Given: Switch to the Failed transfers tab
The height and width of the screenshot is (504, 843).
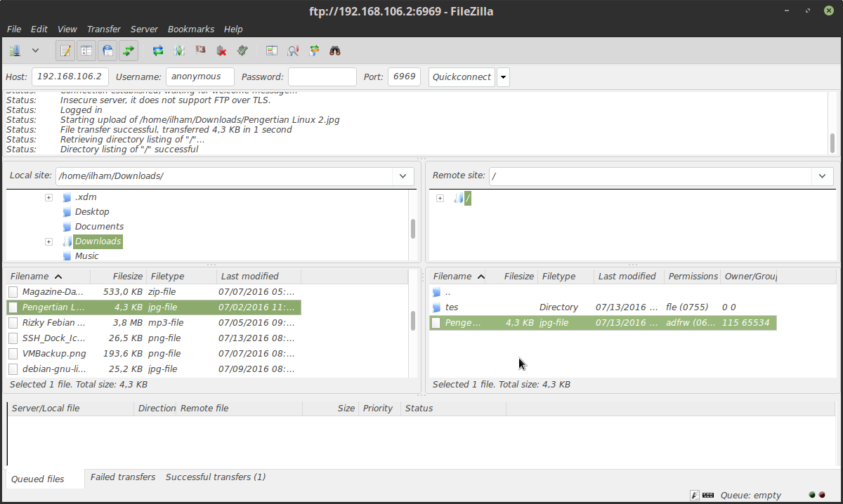Looking at the screenshot, I should coord(123,477).
